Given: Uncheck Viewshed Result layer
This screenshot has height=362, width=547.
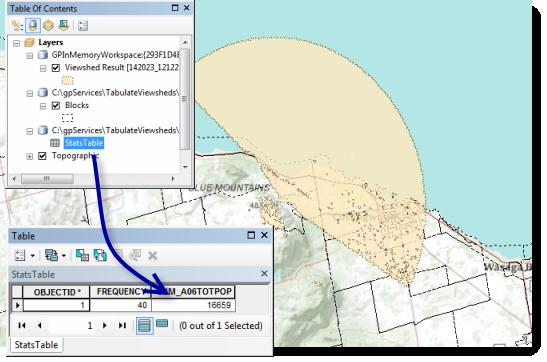Looking at the screenshot, I should tap(56, 68).
